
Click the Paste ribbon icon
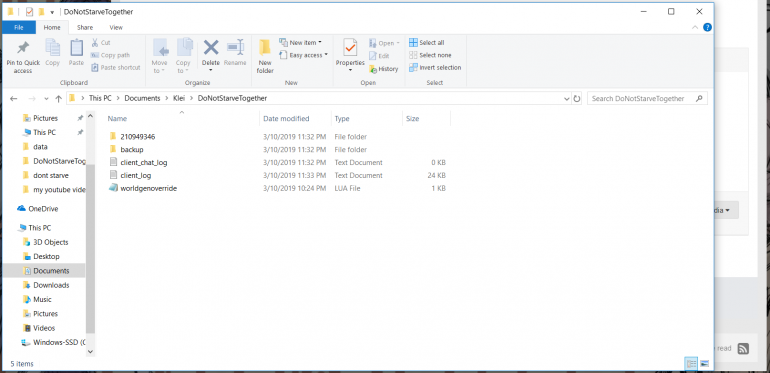76,49
